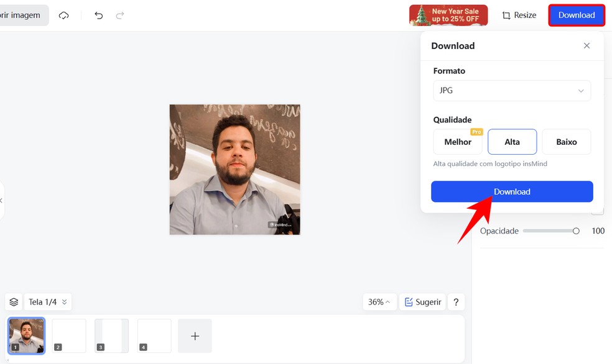
Task: Select the Melhor Pro quality option
Action: point(458,142)
